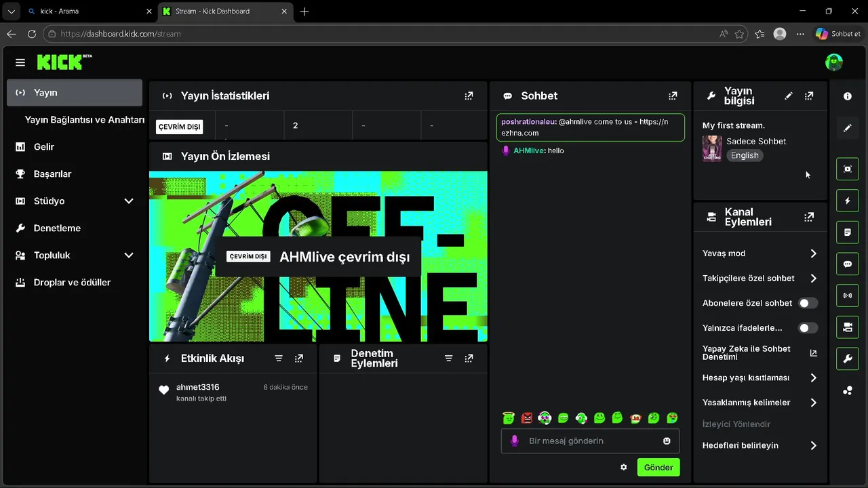This screenshot has height=488, width=868.
Task: Toggle activity feed lightning widget in right rail
Action: click(848, 201)
